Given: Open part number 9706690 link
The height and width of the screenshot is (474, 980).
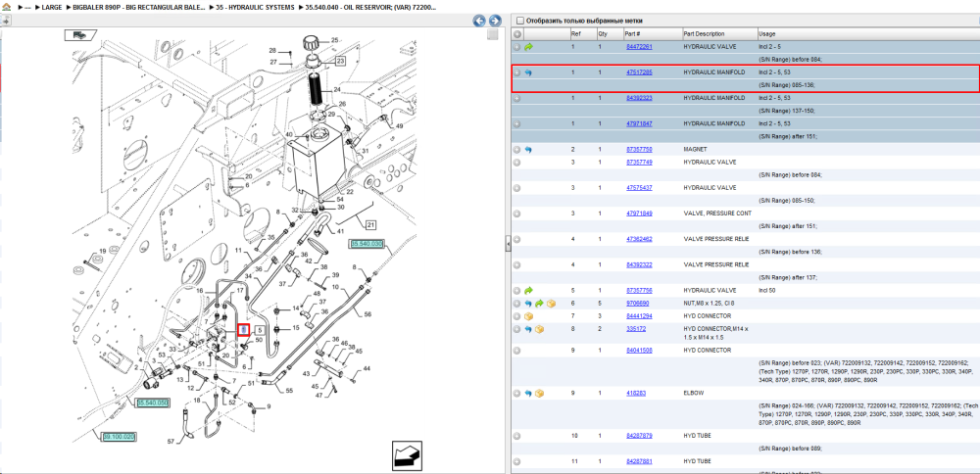Looking at the screenshot, I should coord(638,304).
